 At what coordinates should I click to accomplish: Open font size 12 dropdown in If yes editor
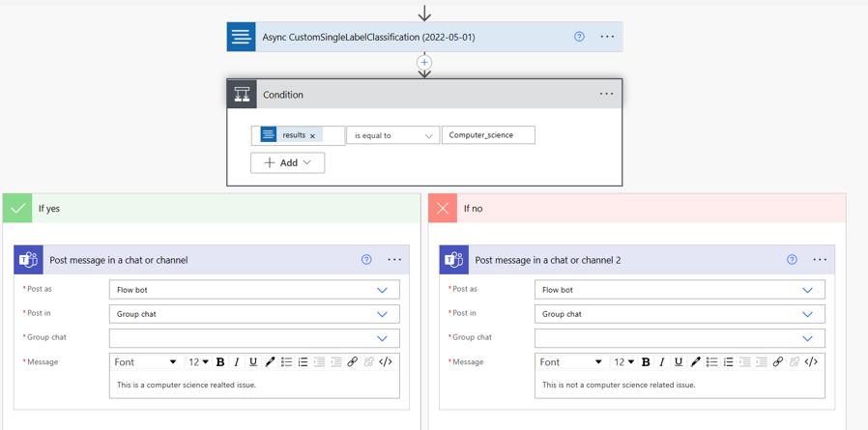[x=199, y=362]
